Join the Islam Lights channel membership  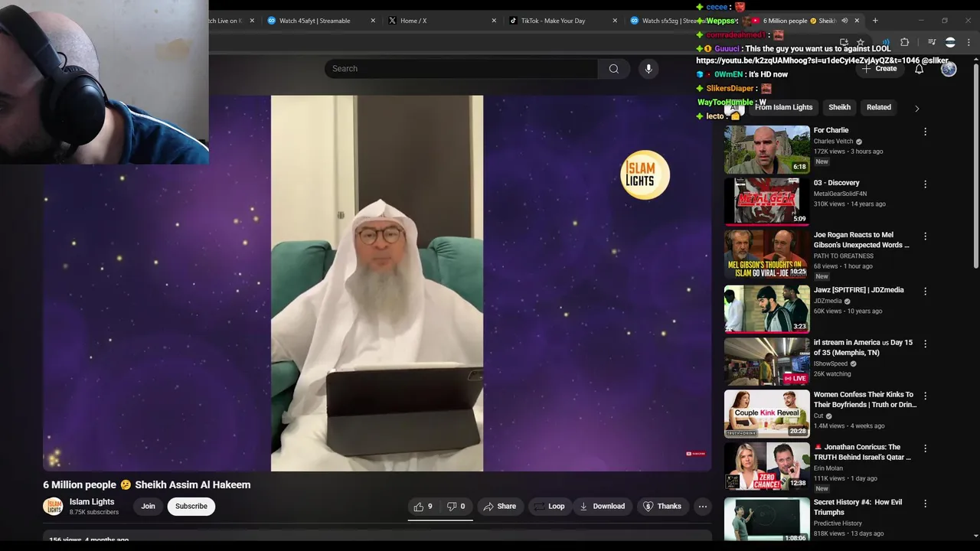148,506
